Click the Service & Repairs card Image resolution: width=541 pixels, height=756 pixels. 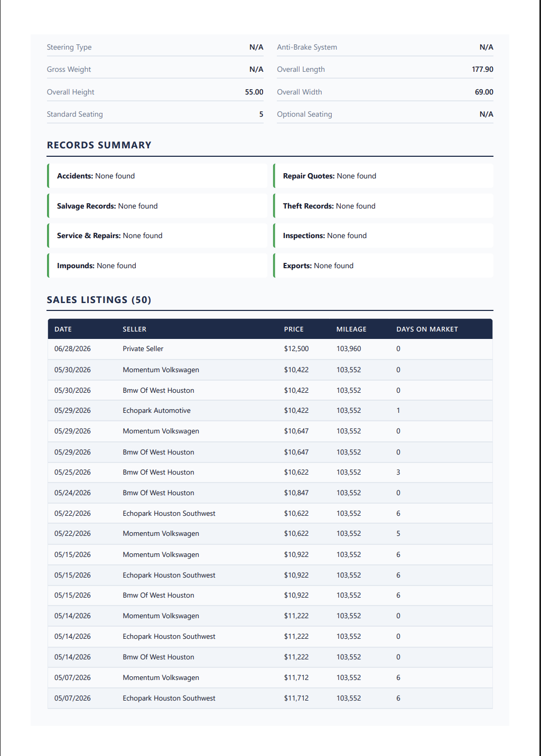click(x=157, y=235)
